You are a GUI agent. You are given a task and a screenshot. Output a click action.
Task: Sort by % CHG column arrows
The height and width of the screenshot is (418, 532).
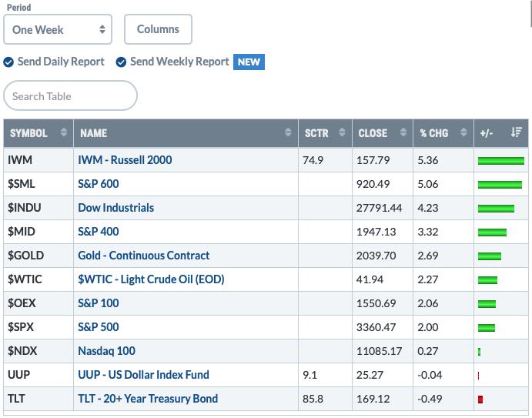[463, 132]
